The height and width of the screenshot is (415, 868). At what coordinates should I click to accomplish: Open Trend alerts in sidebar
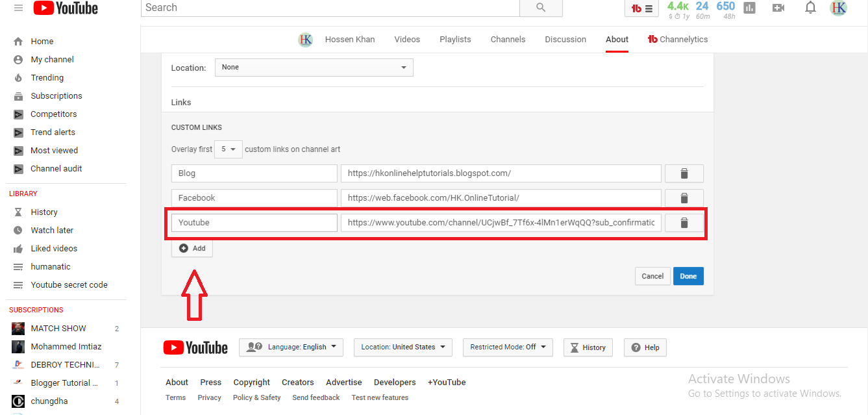point(53,132)
